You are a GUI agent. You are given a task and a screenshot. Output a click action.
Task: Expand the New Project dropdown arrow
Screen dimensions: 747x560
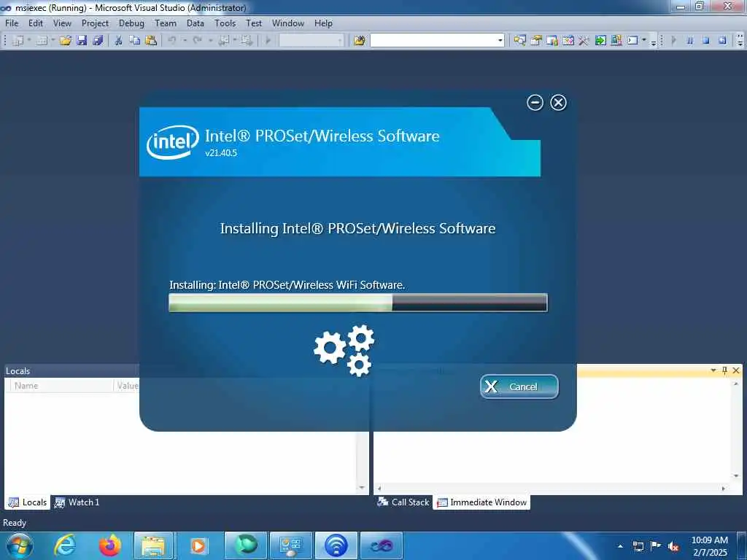(x=28, y=41)
